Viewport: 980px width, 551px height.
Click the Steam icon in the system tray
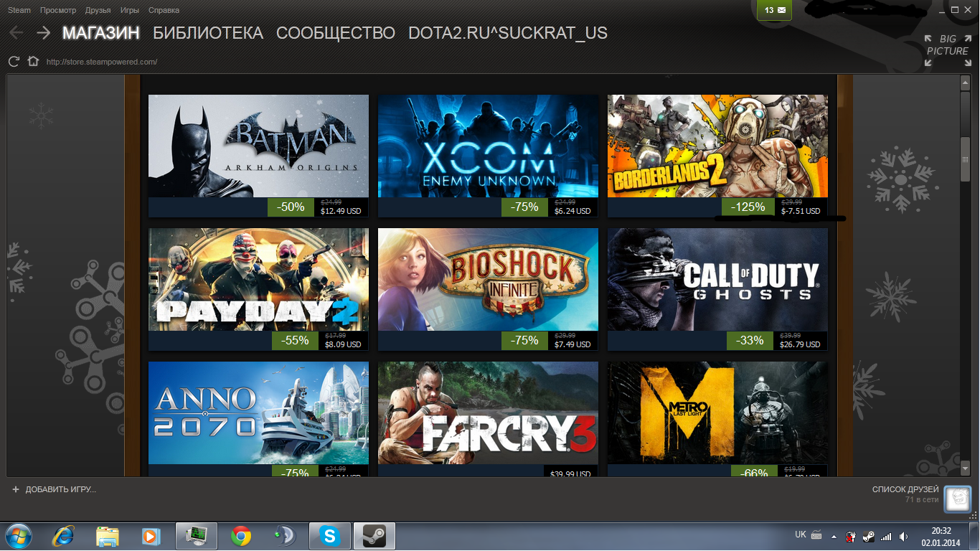pyautogui.click(x=868, y=536)
